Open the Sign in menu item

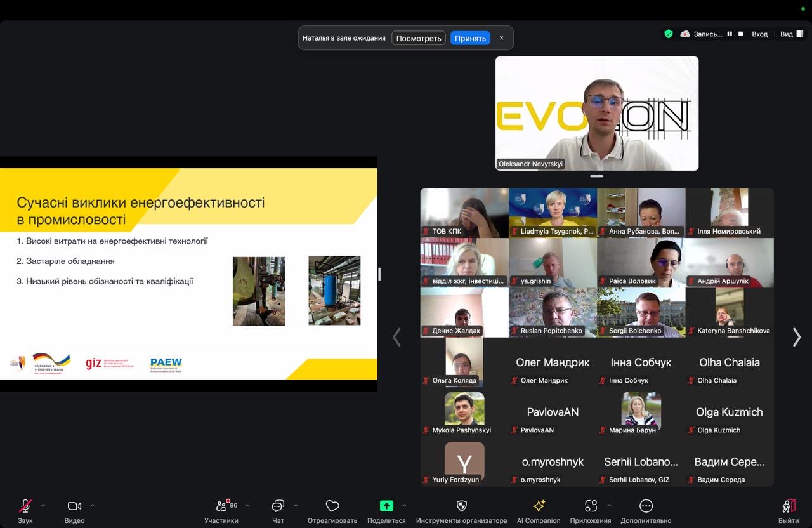759,34
